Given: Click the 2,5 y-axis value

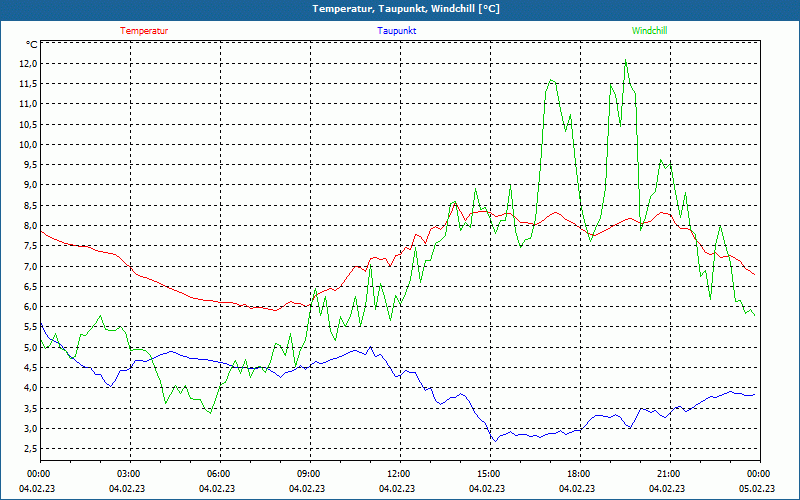Looking at the screenshot, I should 30,448.
